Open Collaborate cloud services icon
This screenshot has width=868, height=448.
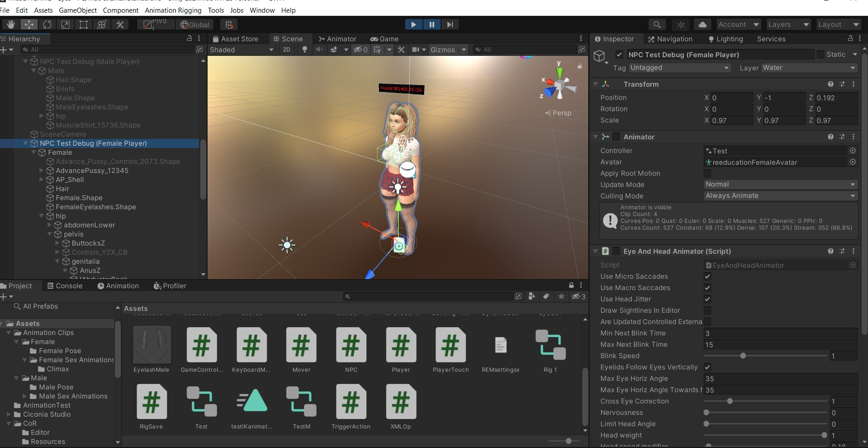702,25
